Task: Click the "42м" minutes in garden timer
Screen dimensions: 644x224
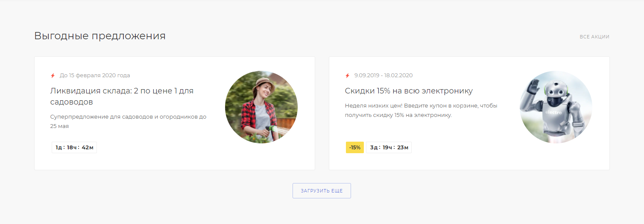Action: [x=88, y=148]
